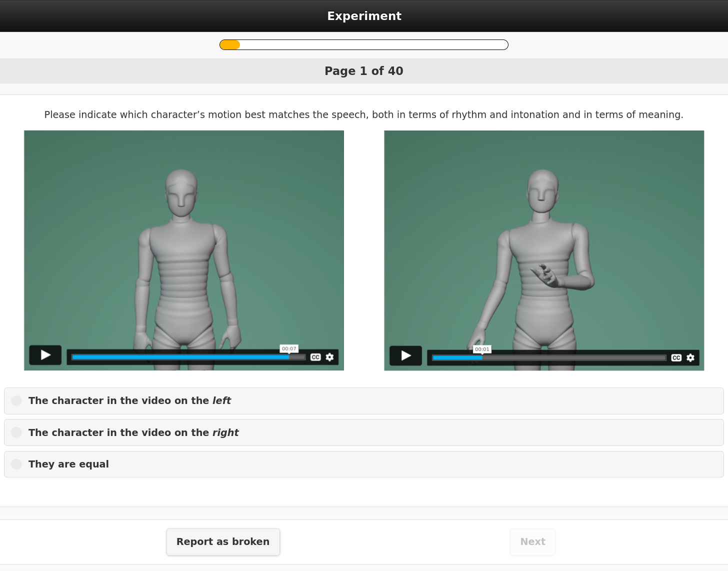The image size is (728, 571).
Task: Click the Next button
Action: tap(532, 542)
